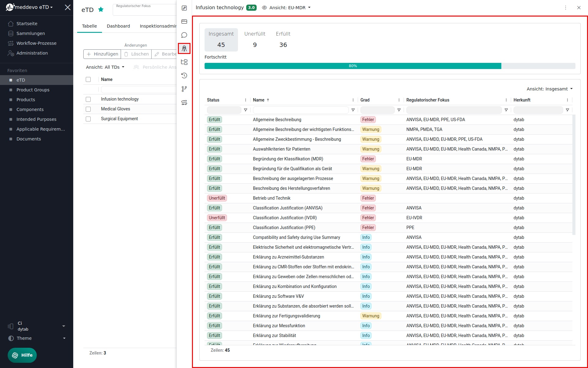Open Classification Justification (IVDR) row

(x=388, y=218)
